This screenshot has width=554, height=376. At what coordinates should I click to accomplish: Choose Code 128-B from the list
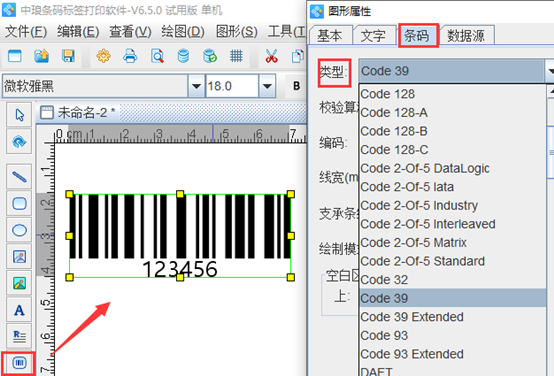click(452, 131)
